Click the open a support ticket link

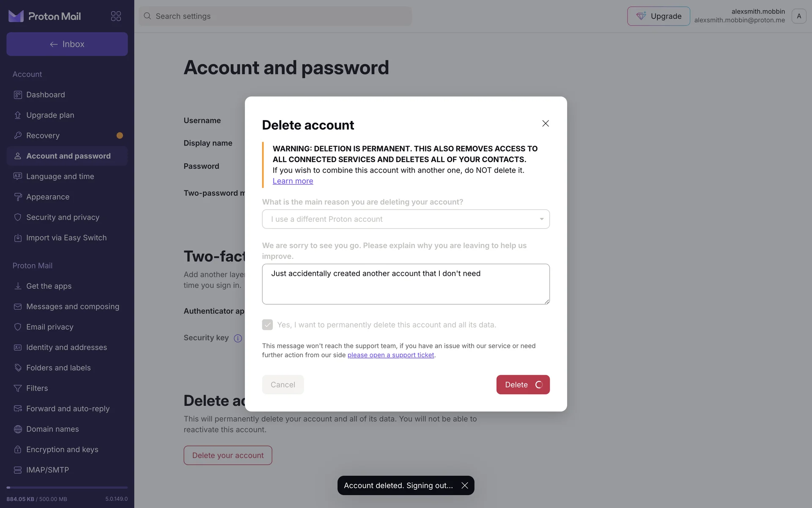391,355
